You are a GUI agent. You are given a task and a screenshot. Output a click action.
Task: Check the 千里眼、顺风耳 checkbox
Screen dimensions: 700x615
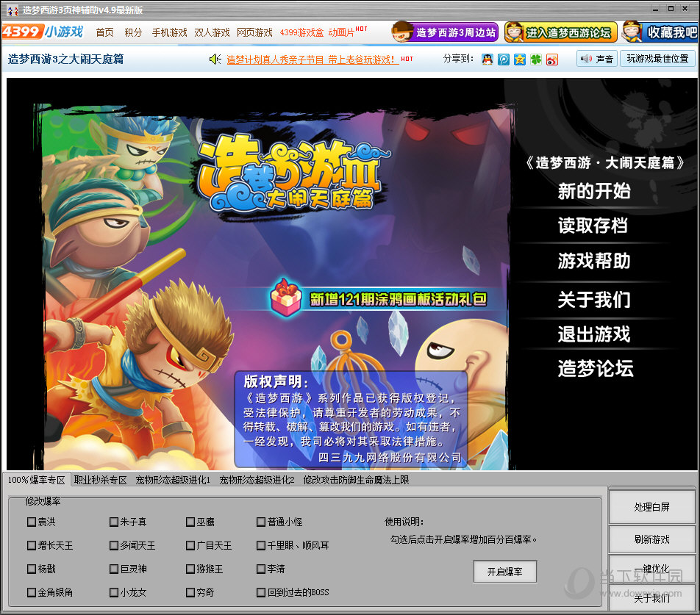click(261, 545)
